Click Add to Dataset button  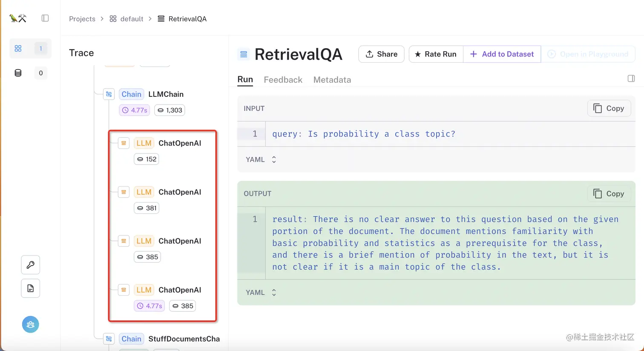pyautogui.click(x=502, y=54)
